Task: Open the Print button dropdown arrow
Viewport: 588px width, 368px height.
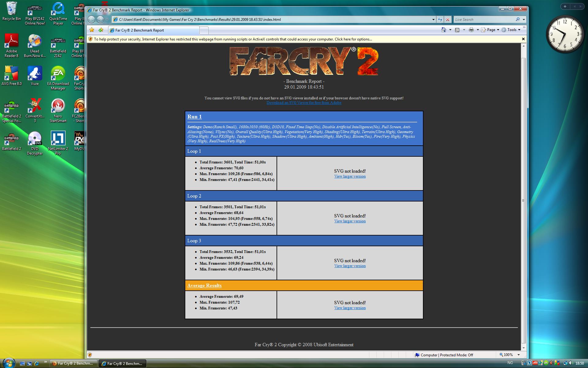Action: 477,30
